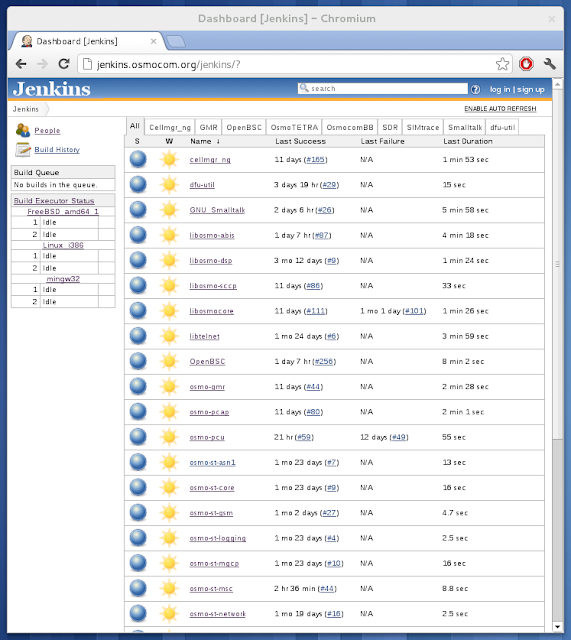
Task: Click the blue status ball for libosmo-sccp
Action: [x=138, y=285]
